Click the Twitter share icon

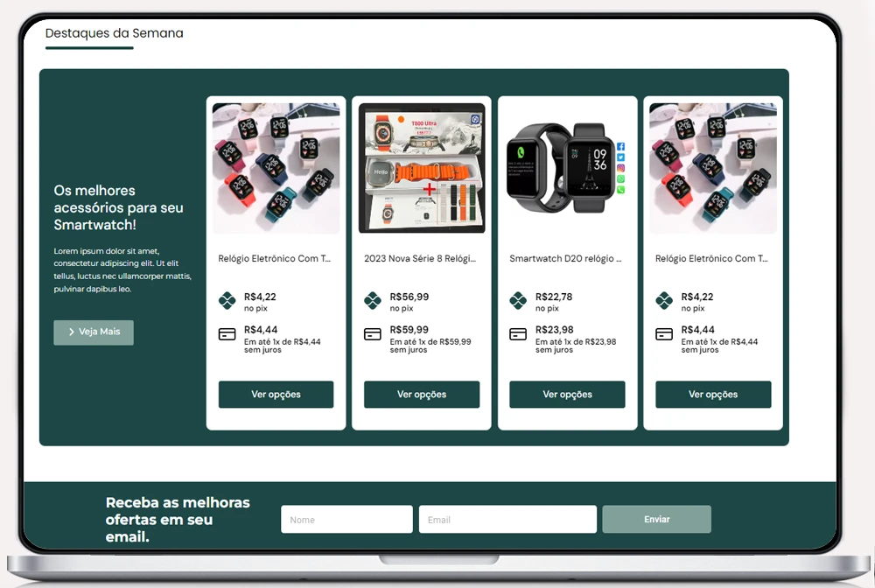[x=620, y=157]
